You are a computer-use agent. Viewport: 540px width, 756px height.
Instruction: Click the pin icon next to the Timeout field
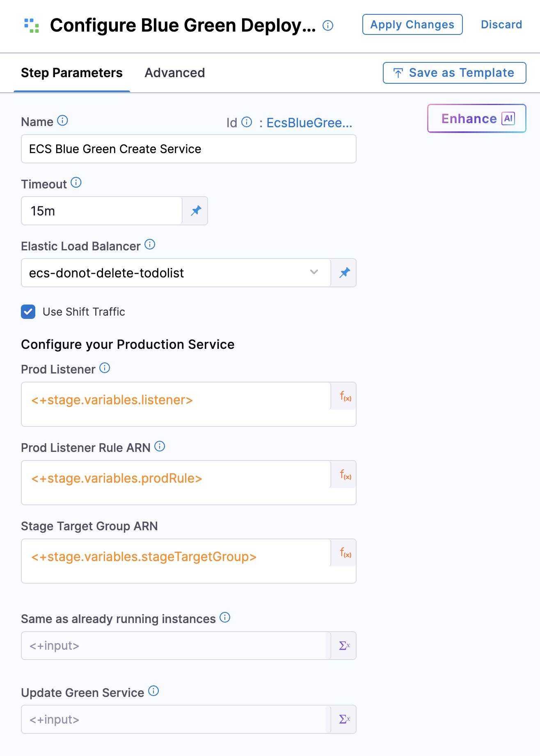[196, 211]
